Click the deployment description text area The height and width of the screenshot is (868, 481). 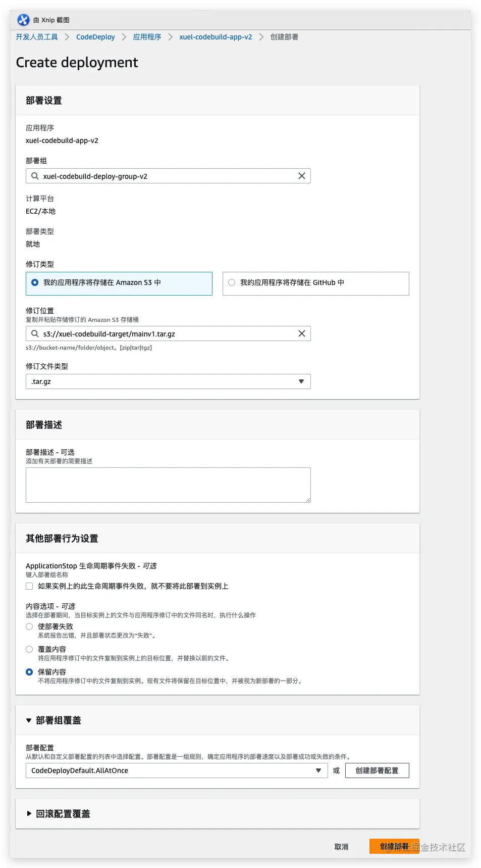(168, 485)
